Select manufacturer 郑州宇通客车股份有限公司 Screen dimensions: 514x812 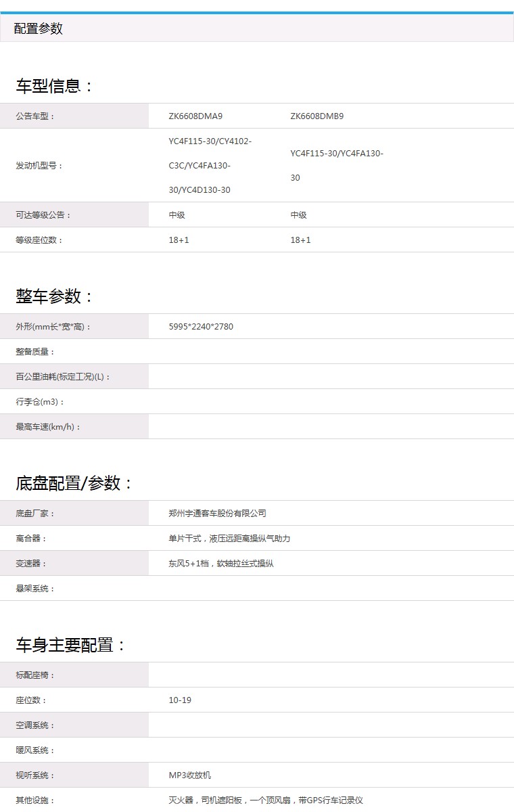218,514
